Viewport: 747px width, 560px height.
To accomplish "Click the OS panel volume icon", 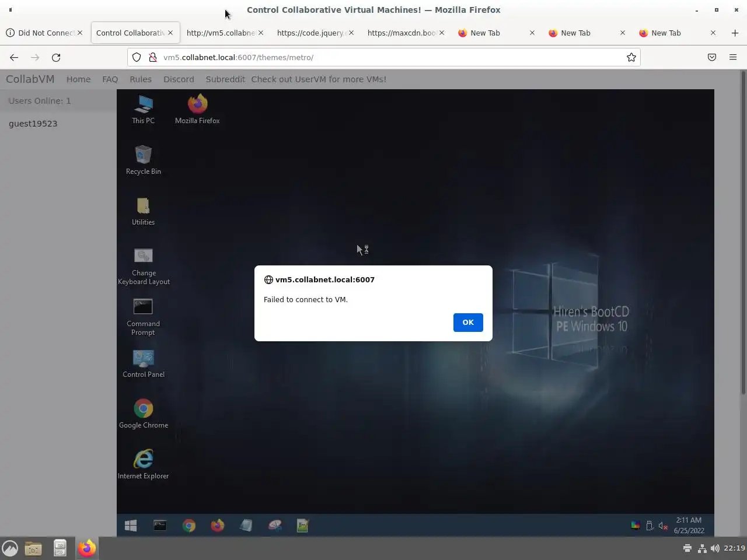I will pyautogui.click(x=715, y=548).
